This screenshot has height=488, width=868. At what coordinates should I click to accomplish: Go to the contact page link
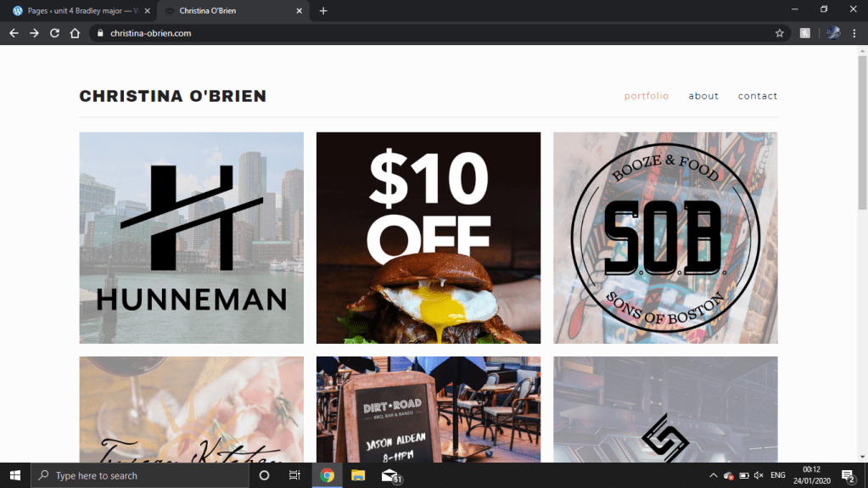tap(758, 96)
